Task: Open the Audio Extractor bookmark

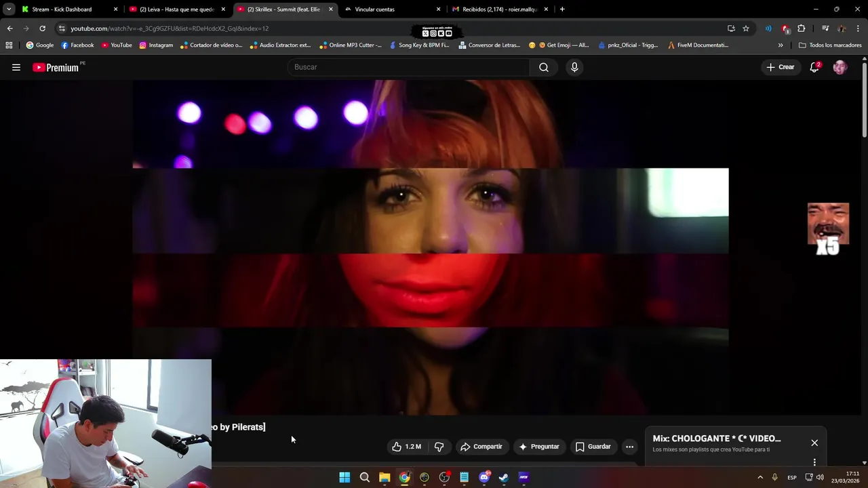Action: pos(280,45)
